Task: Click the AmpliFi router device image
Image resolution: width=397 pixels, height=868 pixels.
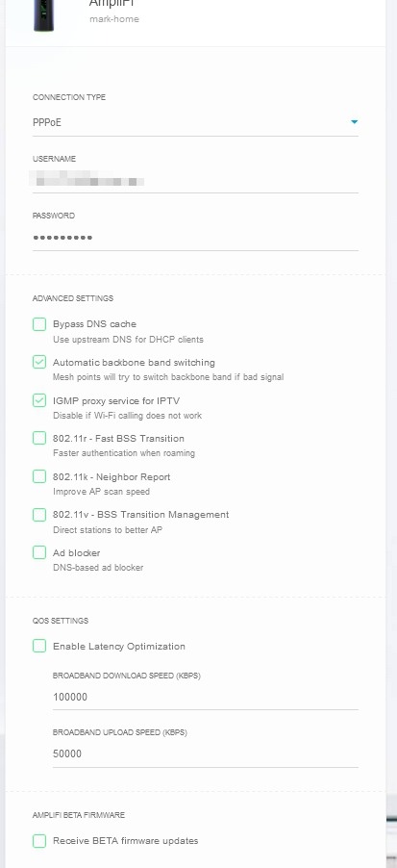Action: 43,15
